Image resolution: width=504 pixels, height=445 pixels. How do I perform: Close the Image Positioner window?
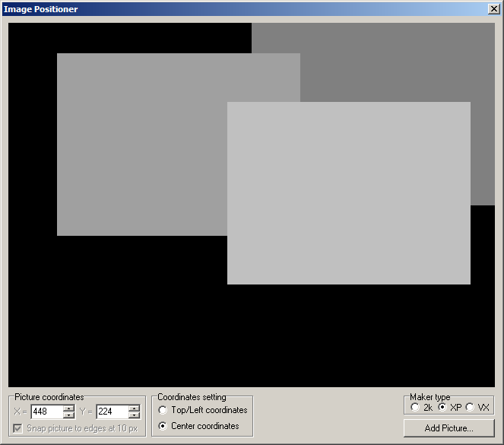493,9
